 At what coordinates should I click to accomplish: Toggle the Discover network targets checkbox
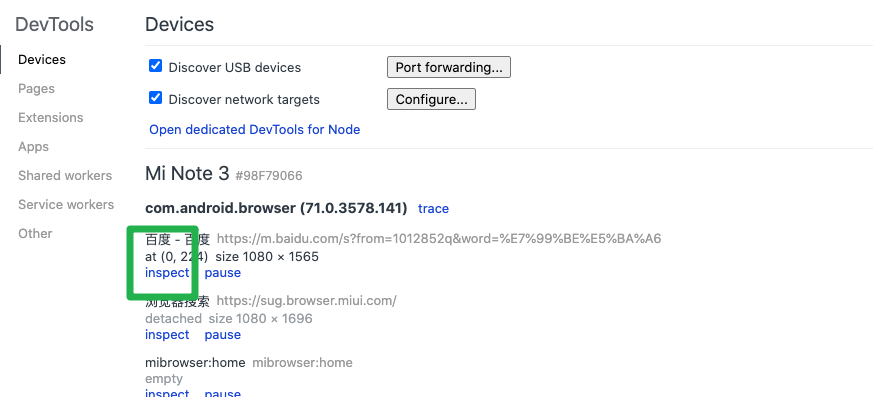[x=155, y=99]
